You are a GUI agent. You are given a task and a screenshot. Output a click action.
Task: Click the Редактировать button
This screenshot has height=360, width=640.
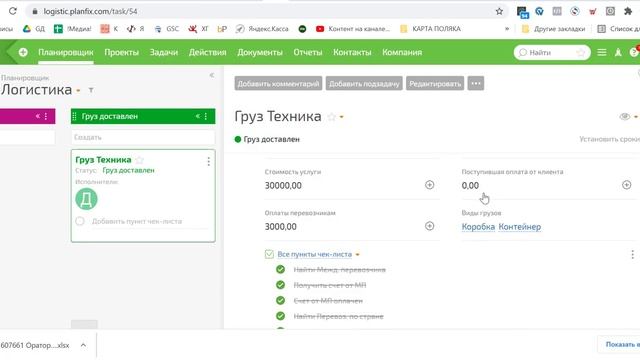tap(435, 84)
